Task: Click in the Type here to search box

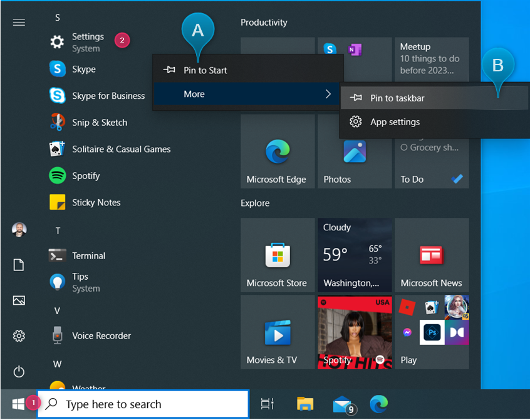Action: 143,404
